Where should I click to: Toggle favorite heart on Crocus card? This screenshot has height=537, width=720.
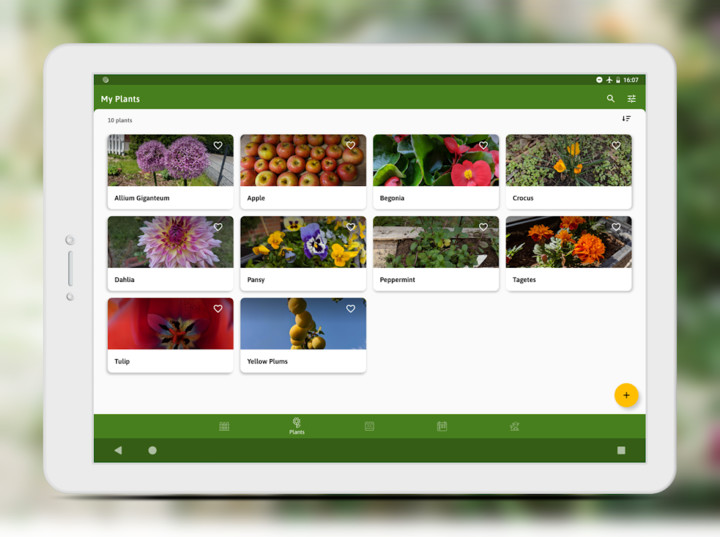coord(616,145)
